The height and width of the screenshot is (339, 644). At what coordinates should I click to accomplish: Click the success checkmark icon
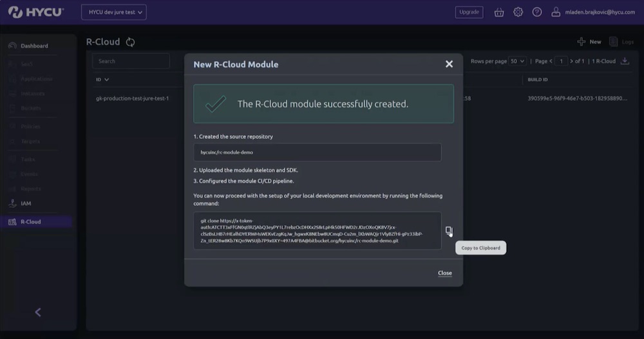[216, 104]
